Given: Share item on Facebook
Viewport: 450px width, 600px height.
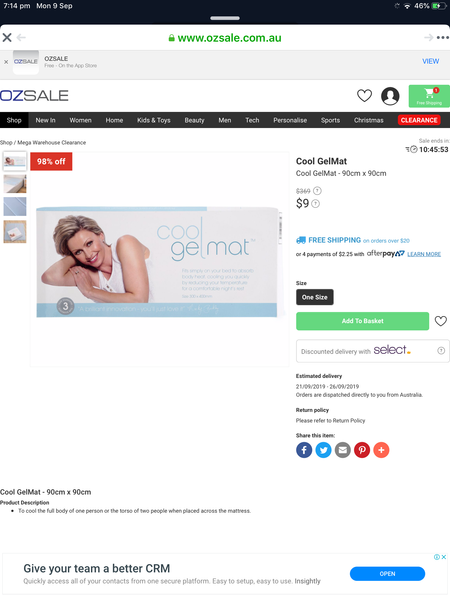Looking at the screenshot, I should pyautogui.click(x=304, y=450).
